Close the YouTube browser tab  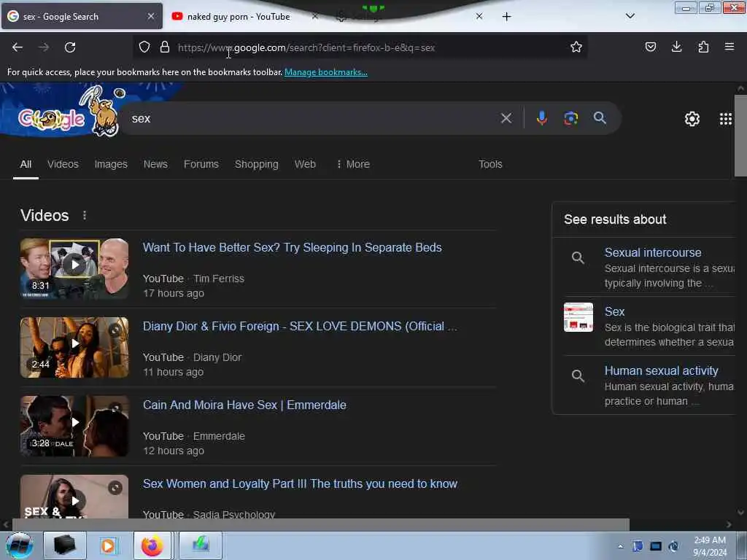(315, 16)
